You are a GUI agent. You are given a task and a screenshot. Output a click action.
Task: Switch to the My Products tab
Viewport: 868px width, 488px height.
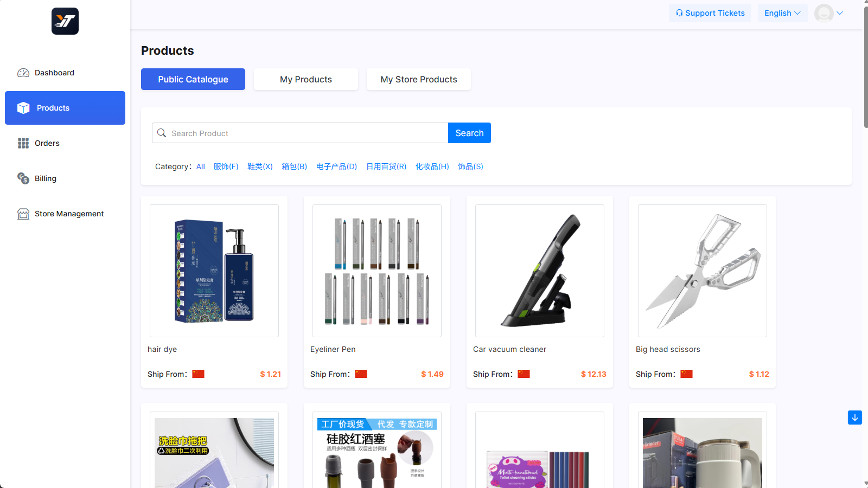click(x=306, y=79)
